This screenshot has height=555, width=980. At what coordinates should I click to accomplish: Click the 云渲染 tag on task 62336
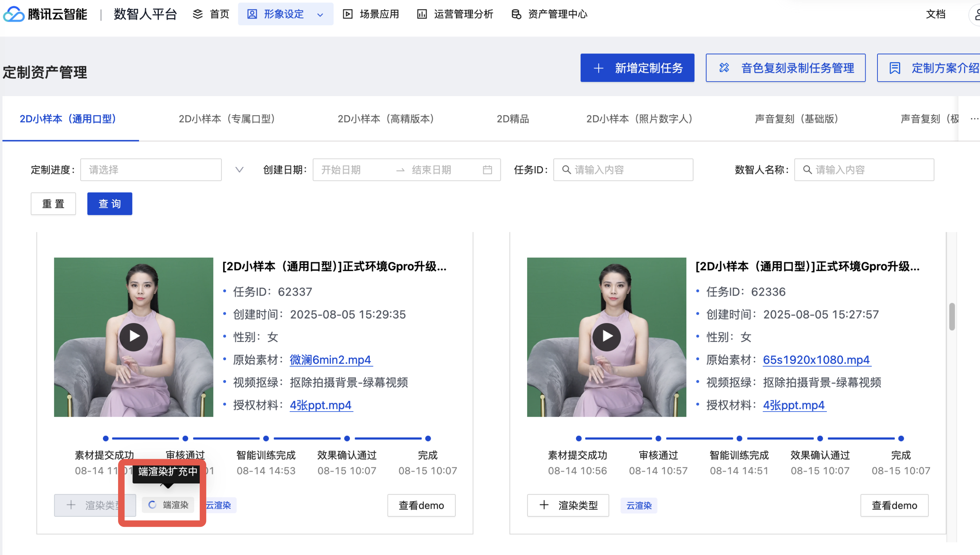click(x=638, y=505)
